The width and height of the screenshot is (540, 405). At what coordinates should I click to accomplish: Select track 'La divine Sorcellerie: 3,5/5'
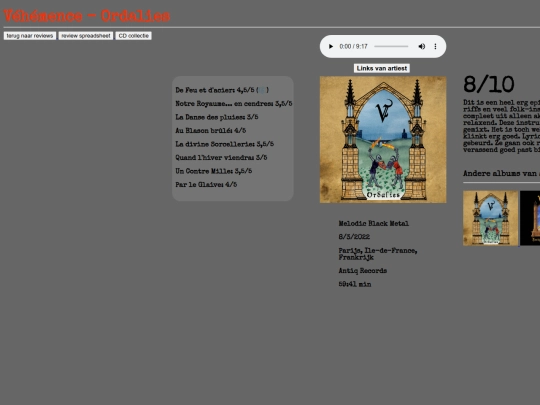coord(225,144)
